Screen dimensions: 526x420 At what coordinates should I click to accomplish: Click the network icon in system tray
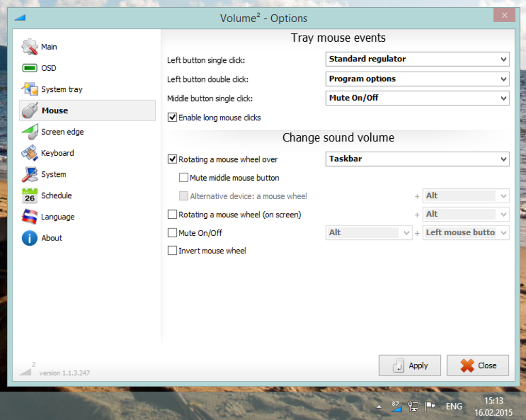[x=413, y=406]
